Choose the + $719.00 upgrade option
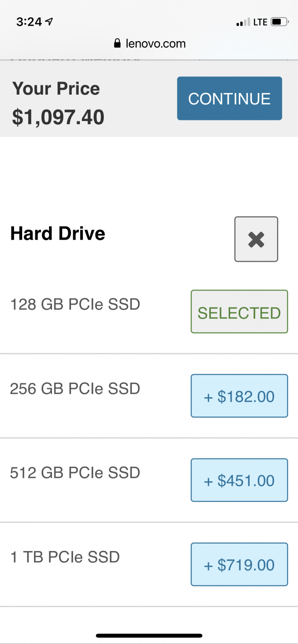 tap(239, 564)
